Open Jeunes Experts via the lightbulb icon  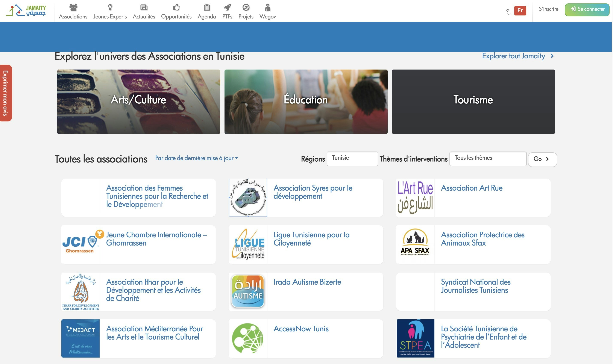pyautogui.click(x=110, y=7)
